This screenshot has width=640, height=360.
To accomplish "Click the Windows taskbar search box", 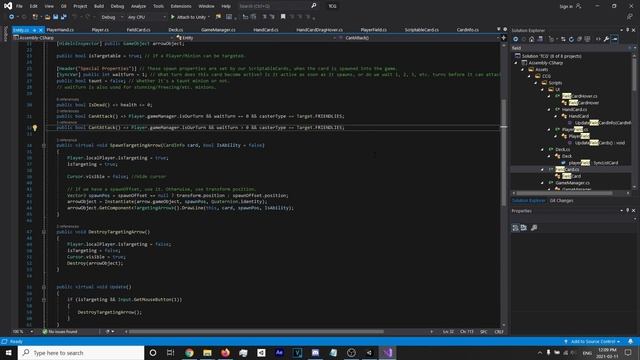I will 81,353.
